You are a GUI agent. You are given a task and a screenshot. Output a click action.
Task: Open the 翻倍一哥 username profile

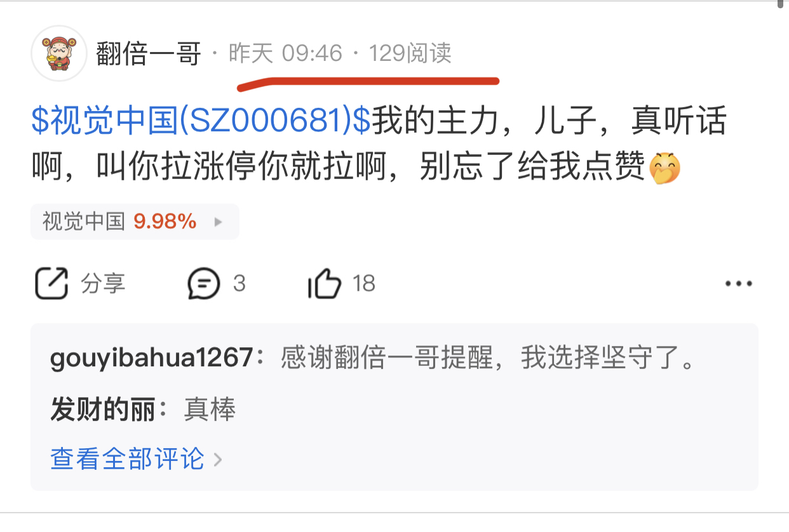pos(149,54)
